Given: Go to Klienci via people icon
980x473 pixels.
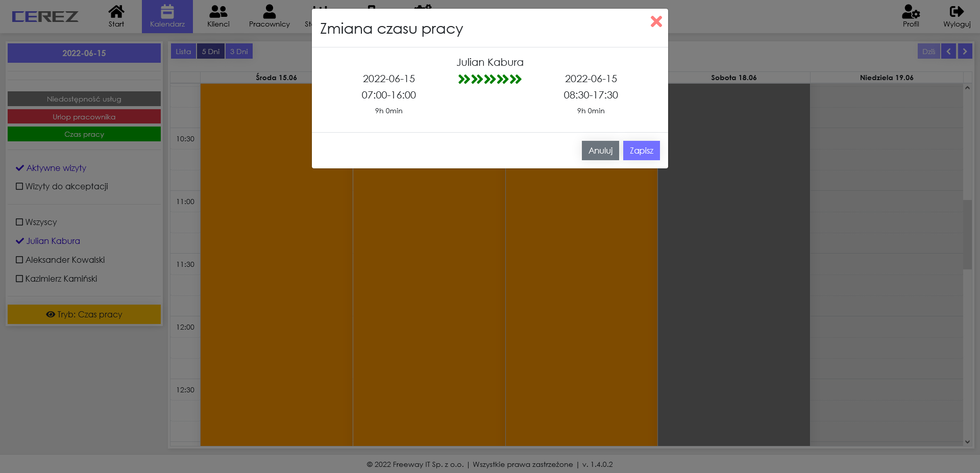Looking at the screenshot, I should (218, 12).
